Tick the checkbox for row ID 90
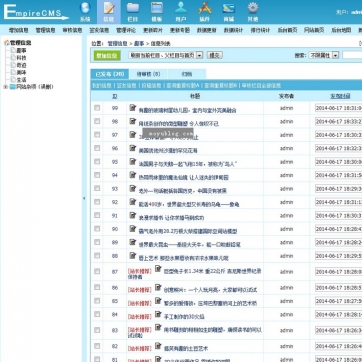 tap(97, 229)
